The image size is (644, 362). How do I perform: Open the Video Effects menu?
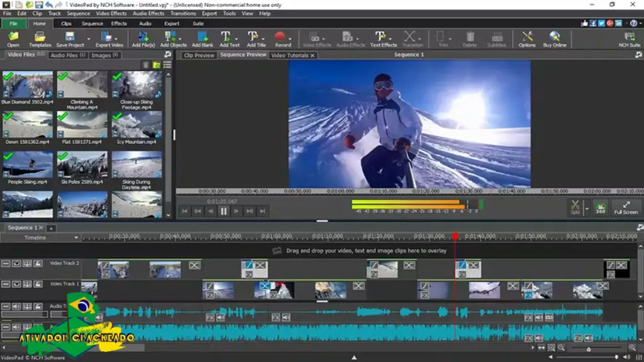point(111,14)
